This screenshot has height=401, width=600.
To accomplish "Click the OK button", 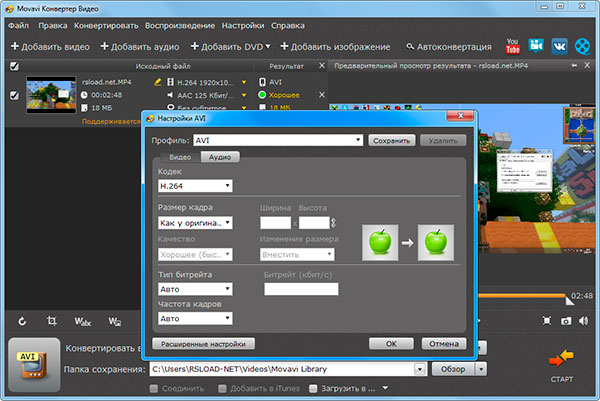I will [391, 344].
